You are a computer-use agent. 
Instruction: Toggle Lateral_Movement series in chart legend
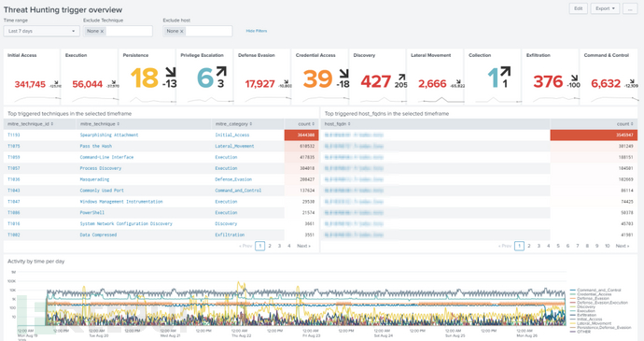click(x=591, y=323)
